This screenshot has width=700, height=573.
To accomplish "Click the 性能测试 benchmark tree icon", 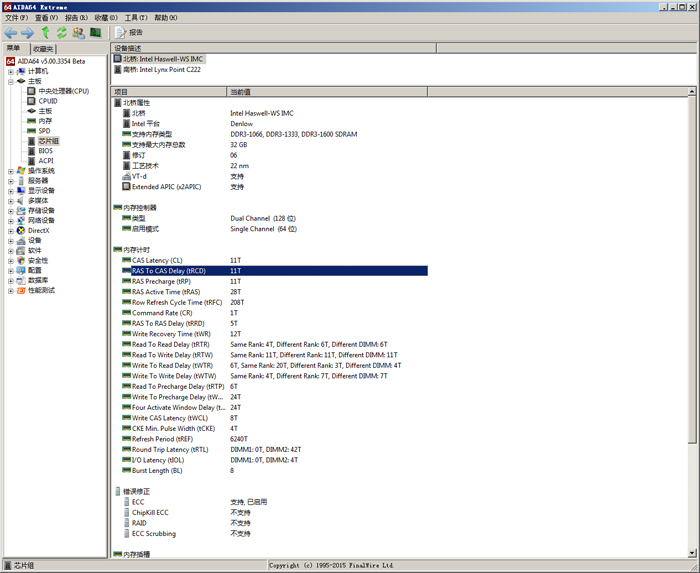I will [x=21, y=291].
